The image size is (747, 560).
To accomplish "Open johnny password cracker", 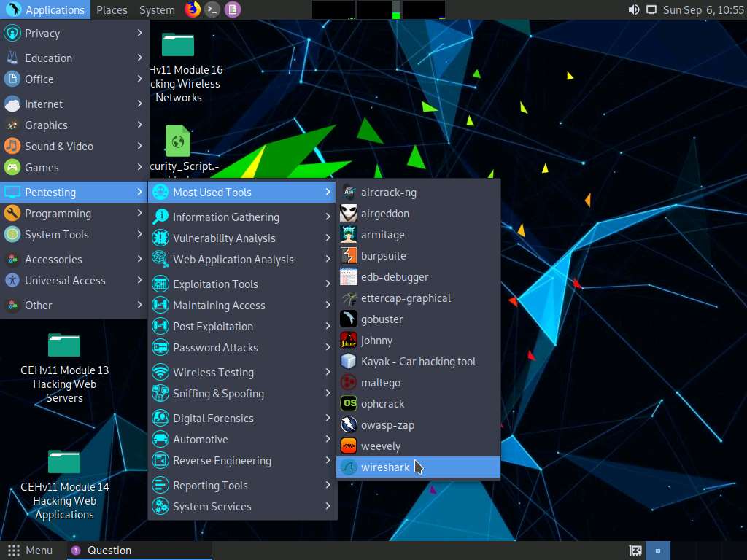I will (x=377, y=340).
